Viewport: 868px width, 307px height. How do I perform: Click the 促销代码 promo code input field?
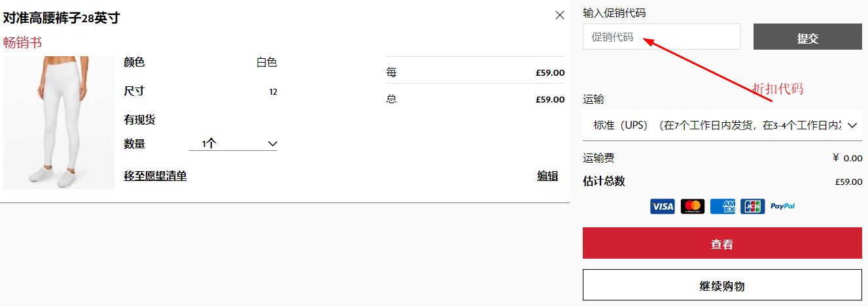point(661,37)
